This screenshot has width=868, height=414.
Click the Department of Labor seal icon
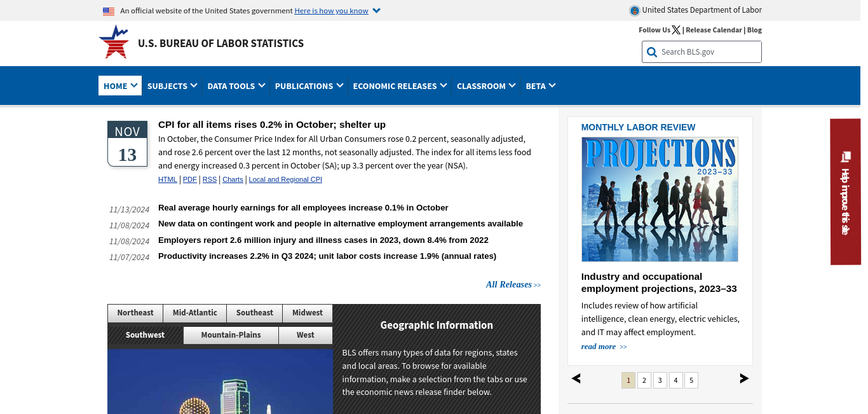tap(634, 10)
